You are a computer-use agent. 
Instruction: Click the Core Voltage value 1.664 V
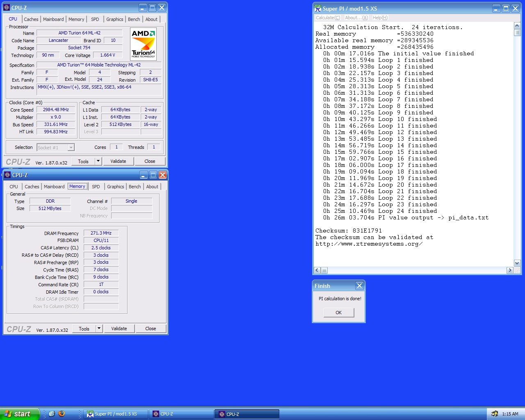pos(107,55)
